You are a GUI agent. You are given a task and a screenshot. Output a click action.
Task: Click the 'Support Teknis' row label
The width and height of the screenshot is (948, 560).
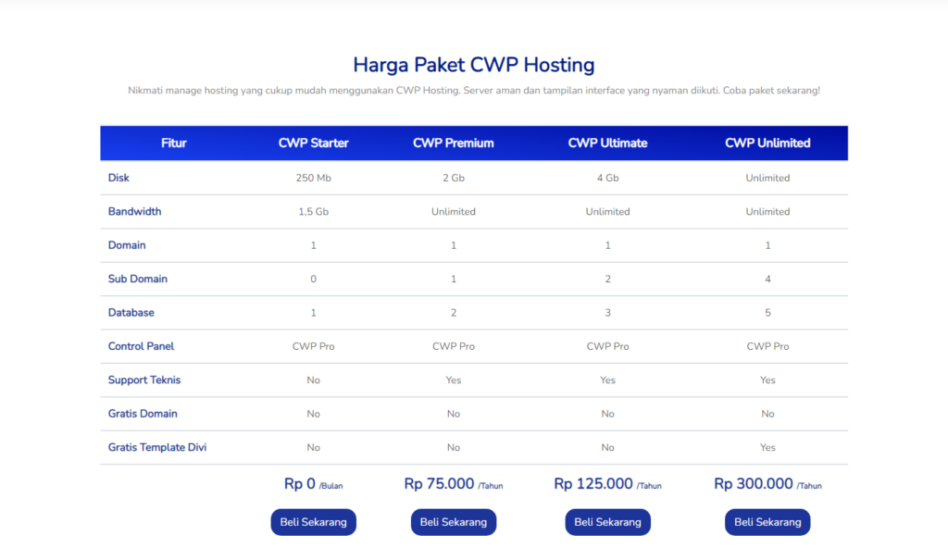144,380
